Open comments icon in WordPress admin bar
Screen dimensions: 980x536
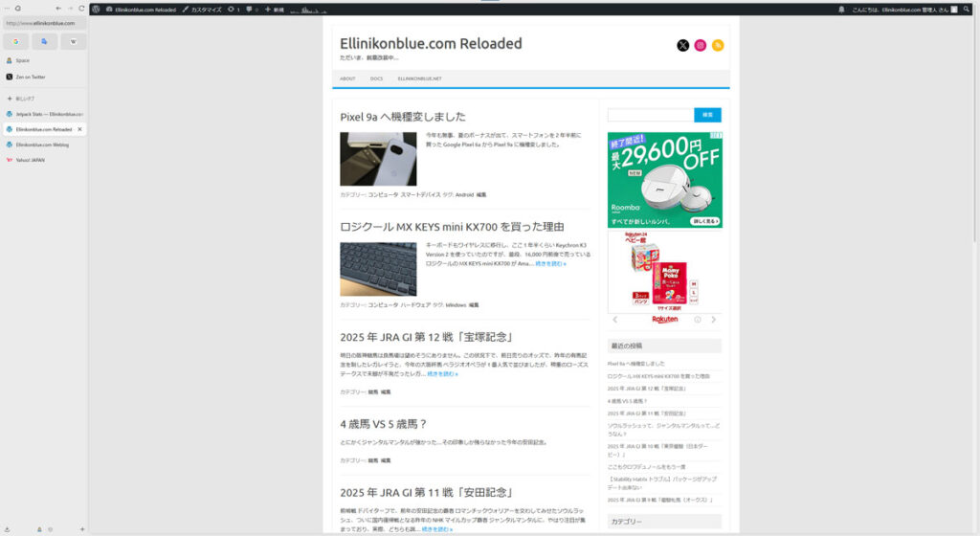tap(252, 10)
